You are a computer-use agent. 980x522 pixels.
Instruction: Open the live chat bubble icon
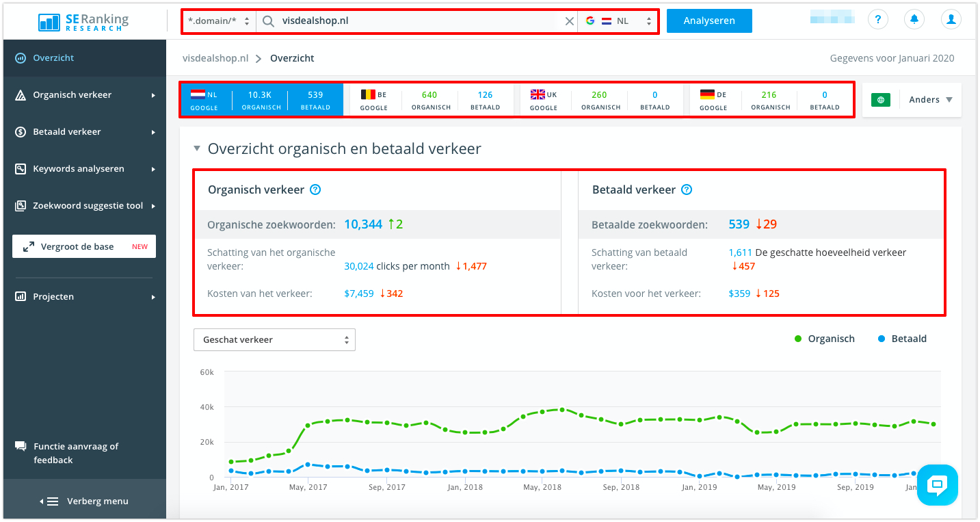coord(937,485)
